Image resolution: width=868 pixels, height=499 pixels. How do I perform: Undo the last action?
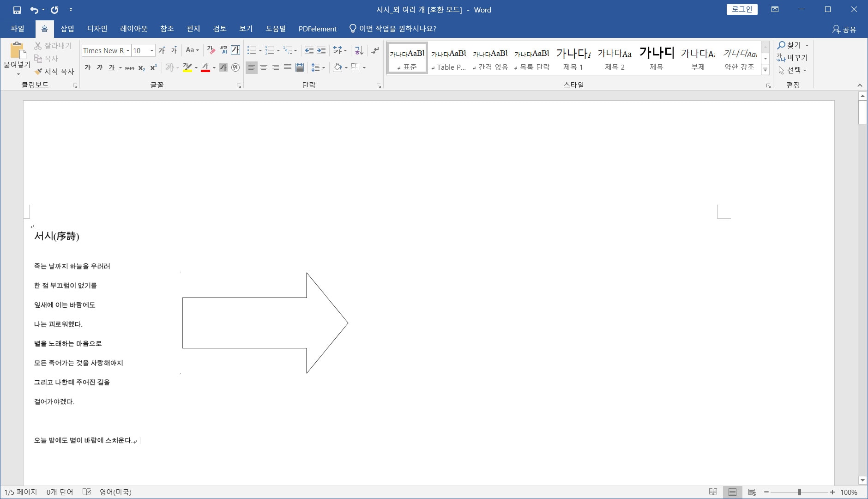34,10
